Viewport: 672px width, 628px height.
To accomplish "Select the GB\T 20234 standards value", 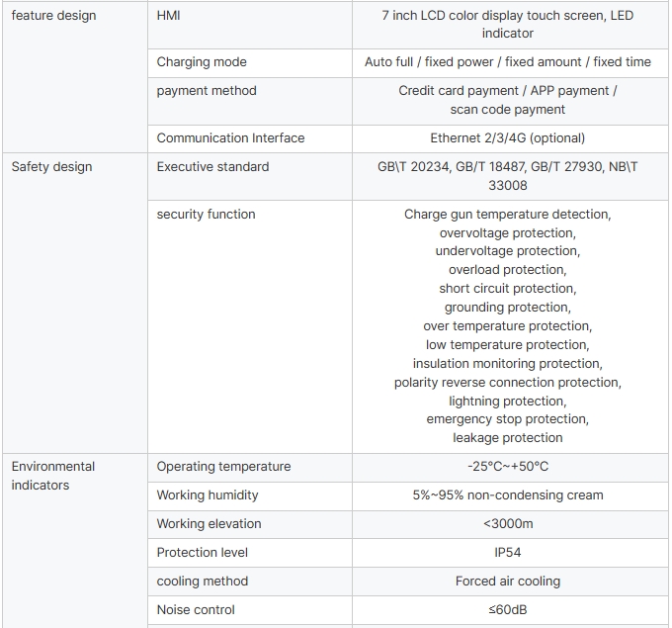I will [x=507, y=176].
